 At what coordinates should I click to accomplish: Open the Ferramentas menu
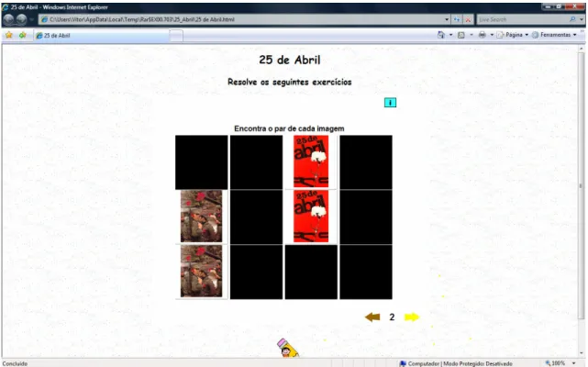point(554,35)
